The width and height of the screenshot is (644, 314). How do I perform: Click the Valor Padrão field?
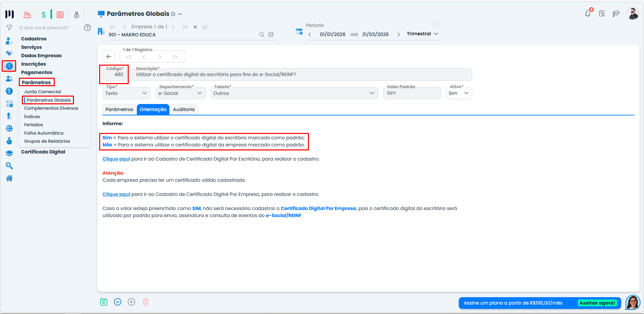(x=412, y=93)
